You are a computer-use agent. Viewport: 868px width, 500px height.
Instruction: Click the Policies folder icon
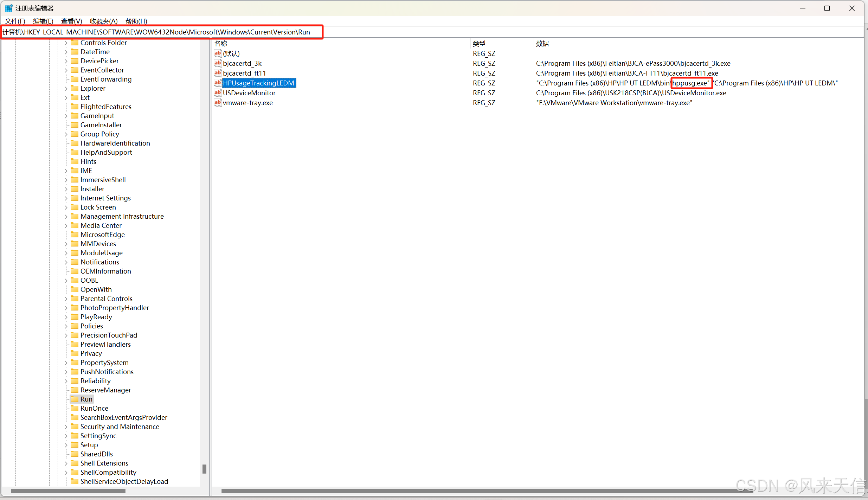pos(75,326)
